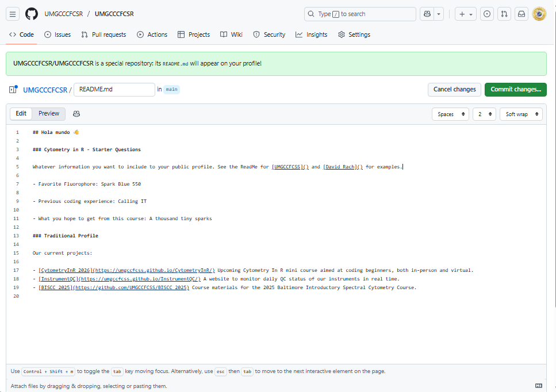Open the indent size 2 dropdown
This screenshot has height=392, width=556.
click(x=484, y=114)
